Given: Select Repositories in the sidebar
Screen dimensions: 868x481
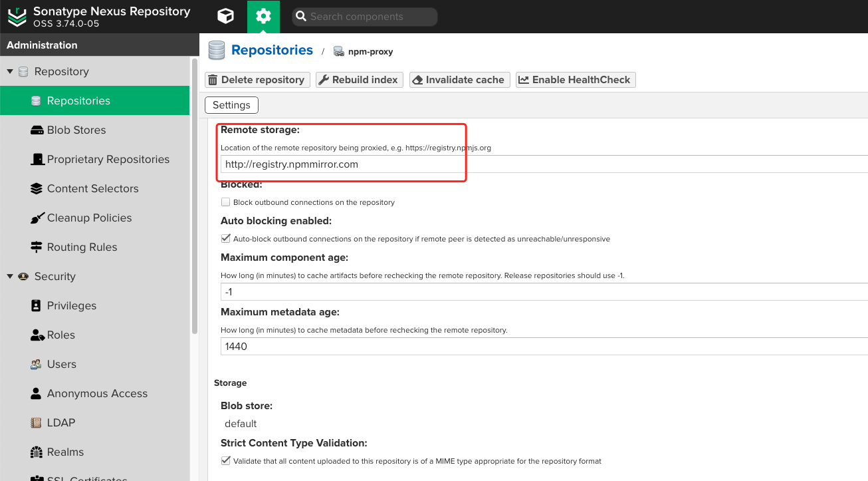Looking at the screenshot, I should pos(94,101).
